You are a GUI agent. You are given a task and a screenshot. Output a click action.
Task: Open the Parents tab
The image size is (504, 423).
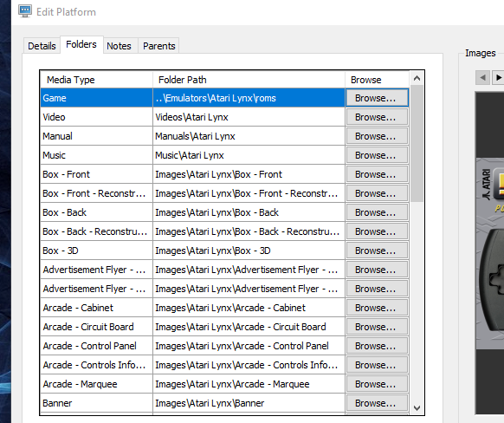[x=158, y=46]
